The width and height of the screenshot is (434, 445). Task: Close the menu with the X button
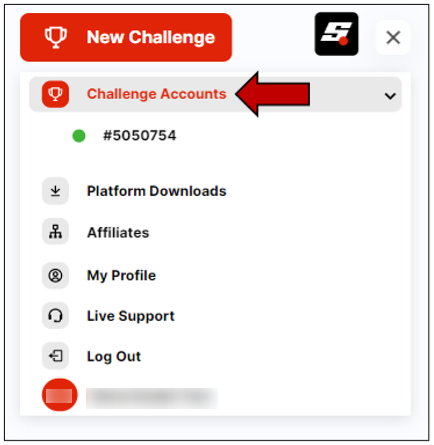click(393, 37)
